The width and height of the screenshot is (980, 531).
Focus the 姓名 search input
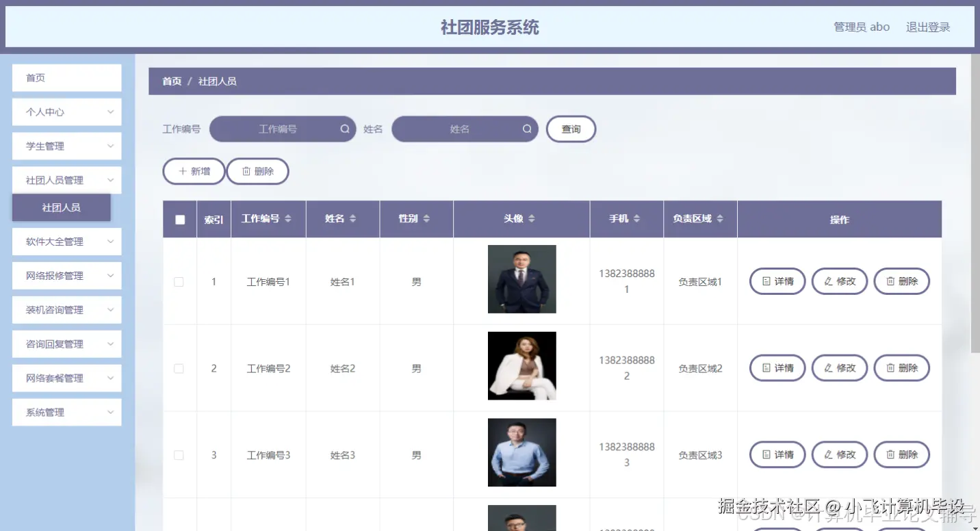[465, 129]
